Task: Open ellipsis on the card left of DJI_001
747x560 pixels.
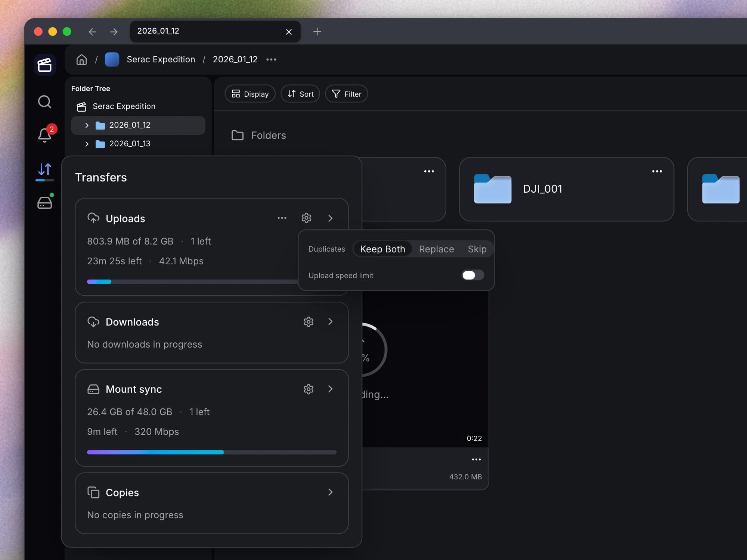Action: [429, 171]
